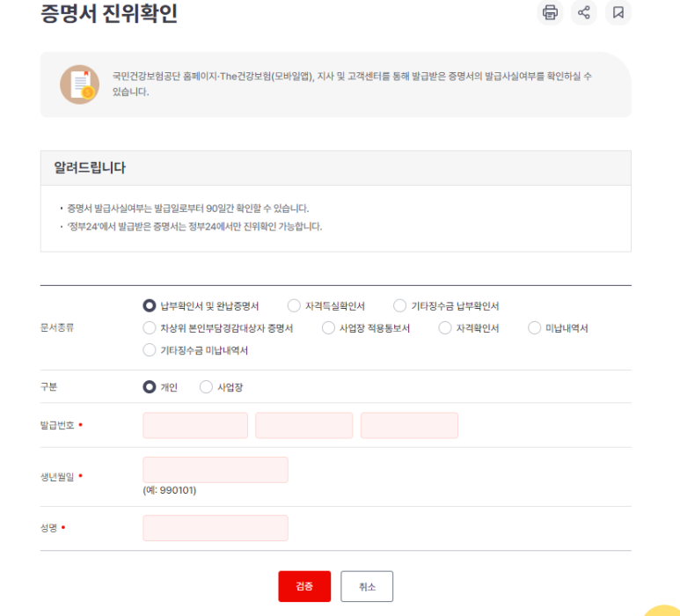Viewport: 680px width, 616px height.
Task: Select 자격확인서 document type
Action: click(445, 328)
